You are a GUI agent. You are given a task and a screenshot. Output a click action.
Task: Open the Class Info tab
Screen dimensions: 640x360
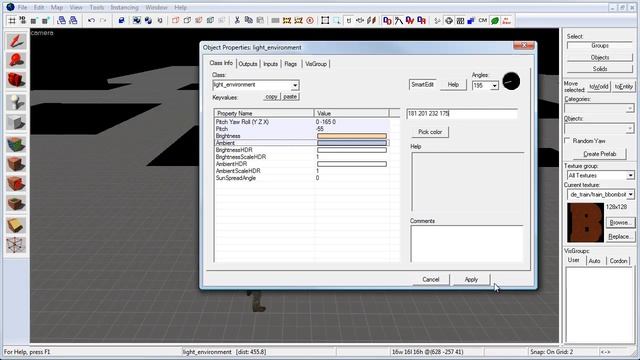point(221,63)
